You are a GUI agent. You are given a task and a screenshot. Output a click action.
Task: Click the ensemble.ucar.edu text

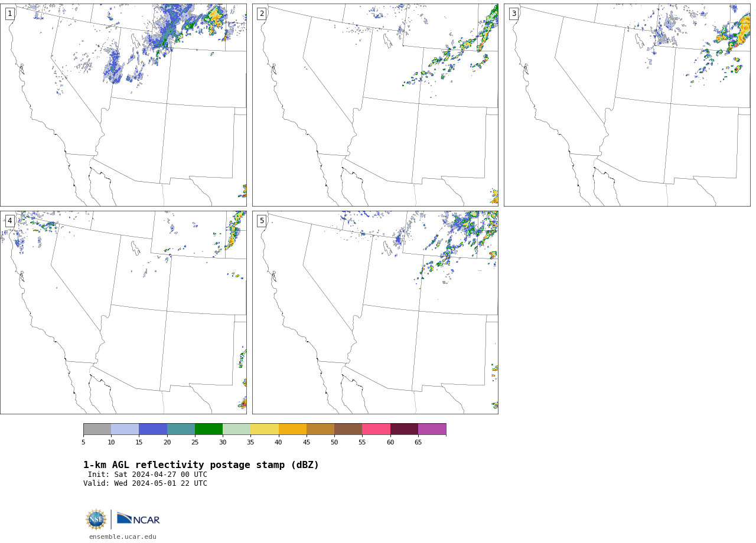(x=123, y=537)
